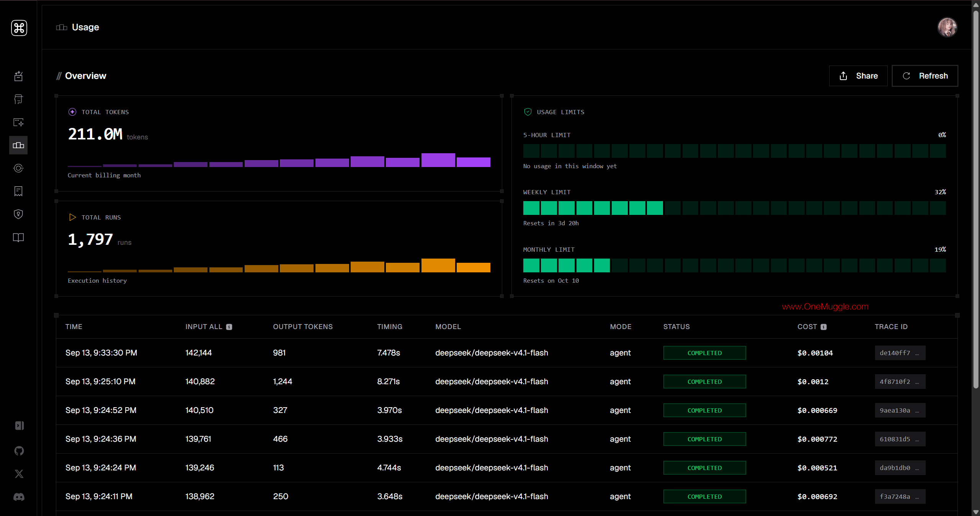
Task: Open the magic box sidebar icon
Action: (x=18, y=76)
